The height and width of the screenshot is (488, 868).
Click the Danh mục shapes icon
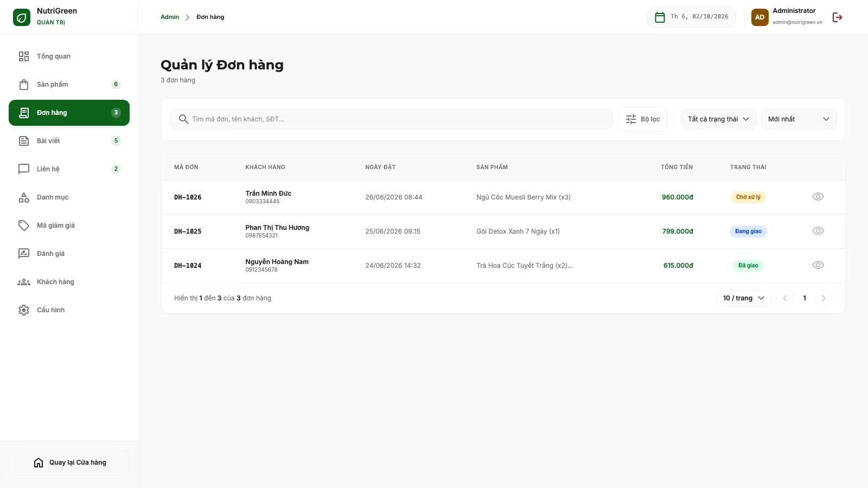point(24,197)
